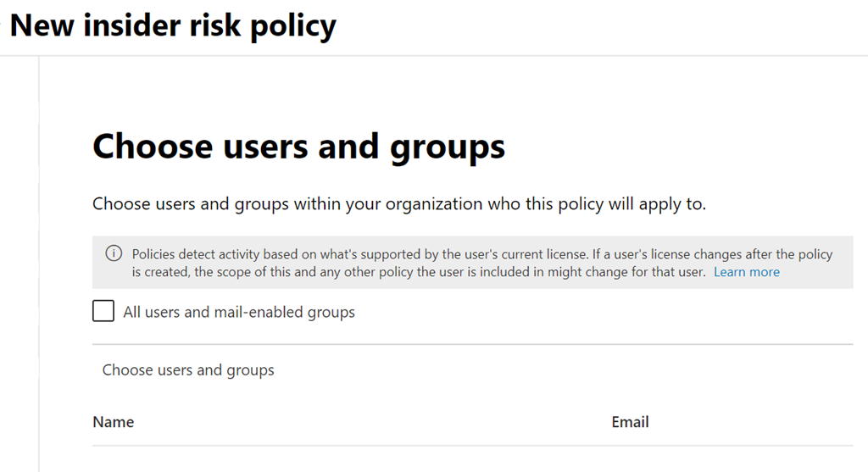Click the Choose users and groups picker field
868x472 pixels.
pos(188,370)
